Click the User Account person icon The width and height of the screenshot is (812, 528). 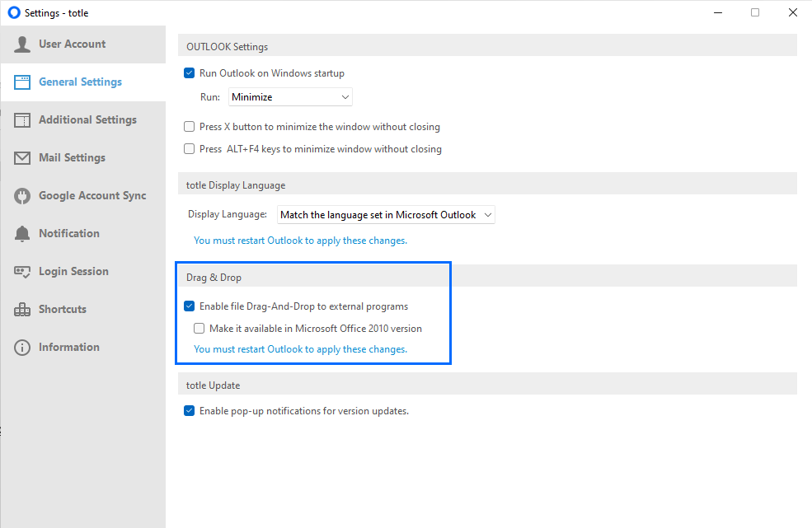click(21, 44)
